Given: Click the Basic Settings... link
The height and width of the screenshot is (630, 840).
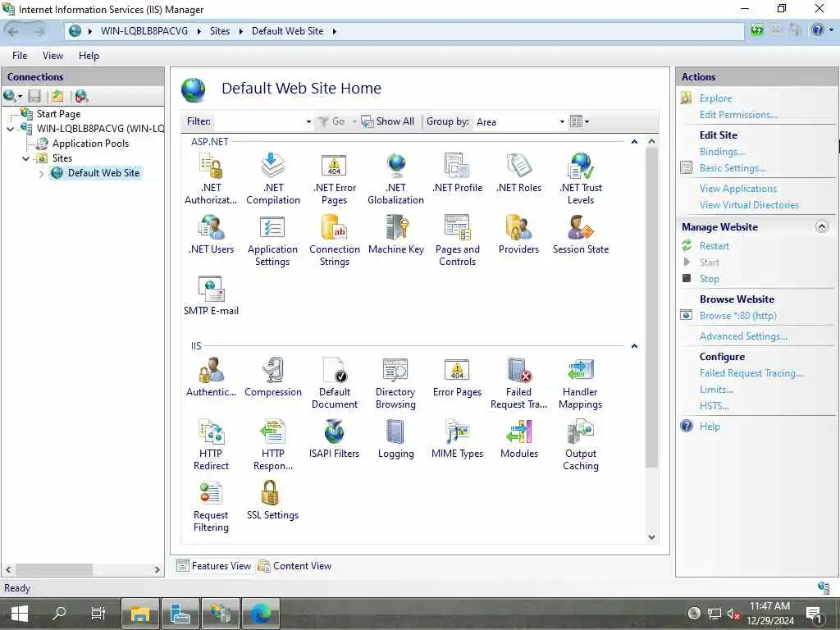Looking at the screenshot, I should click(x=733, y=168).
